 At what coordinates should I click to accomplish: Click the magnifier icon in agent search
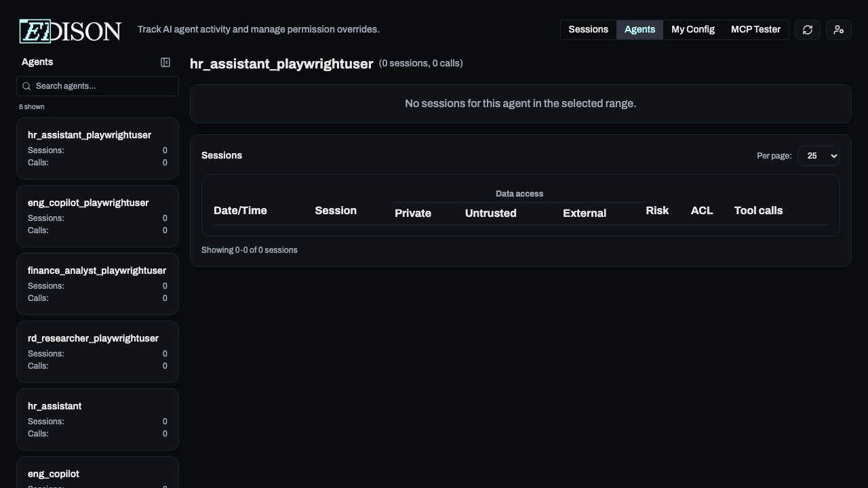tap(26, 86)
